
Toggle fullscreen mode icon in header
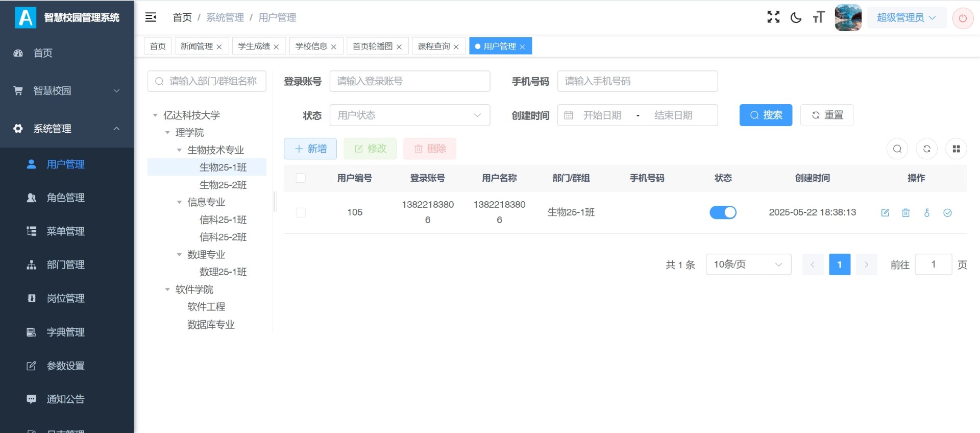coord(773,17)
